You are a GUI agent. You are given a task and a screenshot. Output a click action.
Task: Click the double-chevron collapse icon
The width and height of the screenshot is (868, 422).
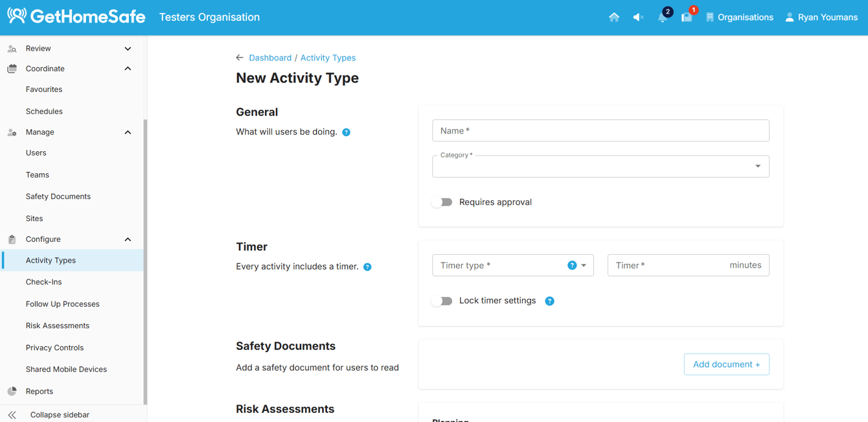pos(12,415)
